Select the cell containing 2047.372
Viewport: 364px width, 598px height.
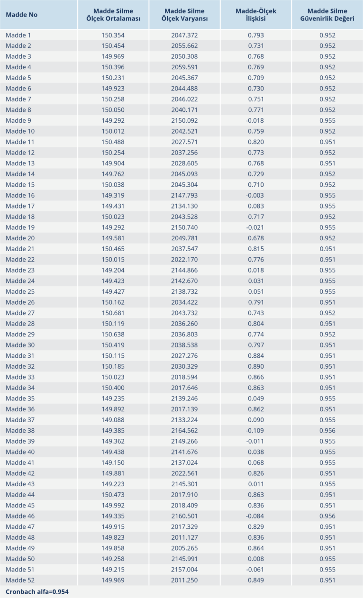point(184,35)
